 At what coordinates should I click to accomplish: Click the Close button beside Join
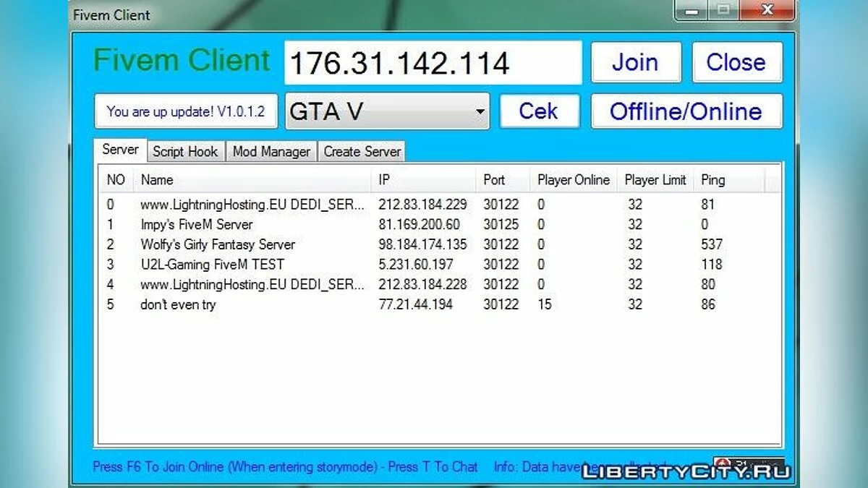point(736,62)
